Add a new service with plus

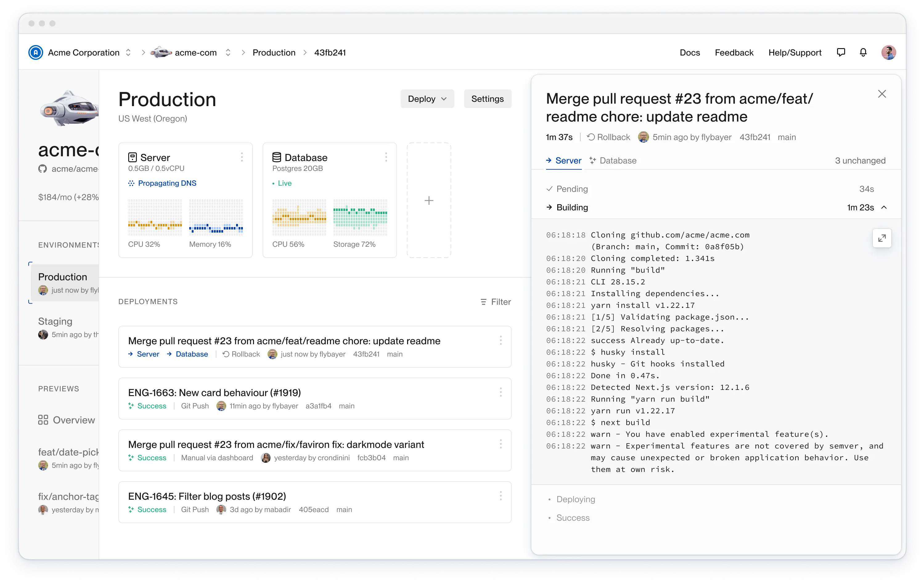(429, 201)
